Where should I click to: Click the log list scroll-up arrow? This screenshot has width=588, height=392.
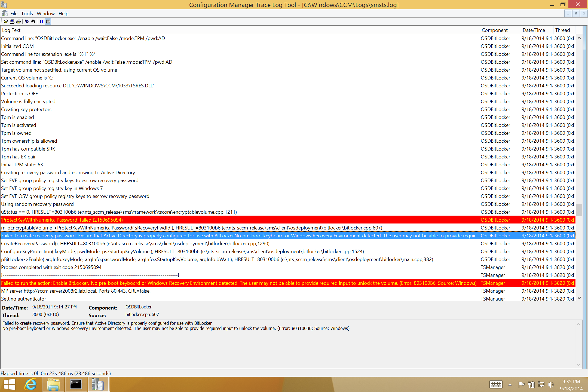[x=579, y=38]
